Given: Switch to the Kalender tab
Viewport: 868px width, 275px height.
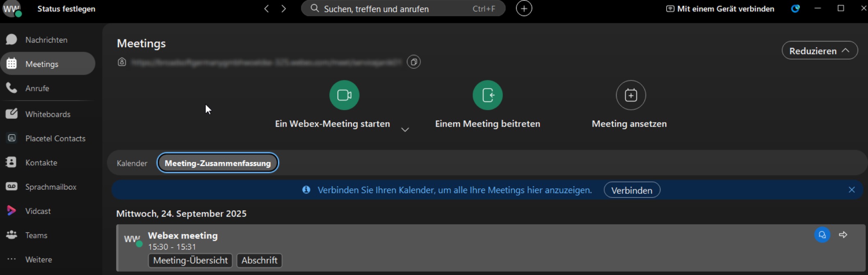Looking at the screenshot, I should (x=132, y=163).
